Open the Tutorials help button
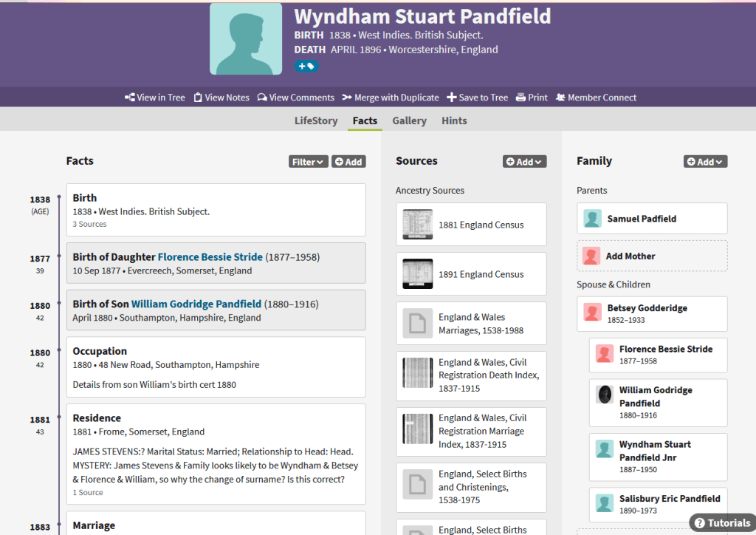Viewport: 756px width, 535px height. [x=722, y=522]
